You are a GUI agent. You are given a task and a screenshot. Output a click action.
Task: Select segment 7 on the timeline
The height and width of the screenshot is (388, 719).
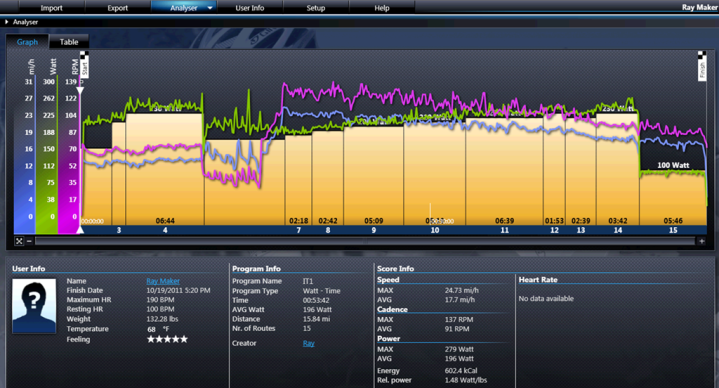coord(299,230)
